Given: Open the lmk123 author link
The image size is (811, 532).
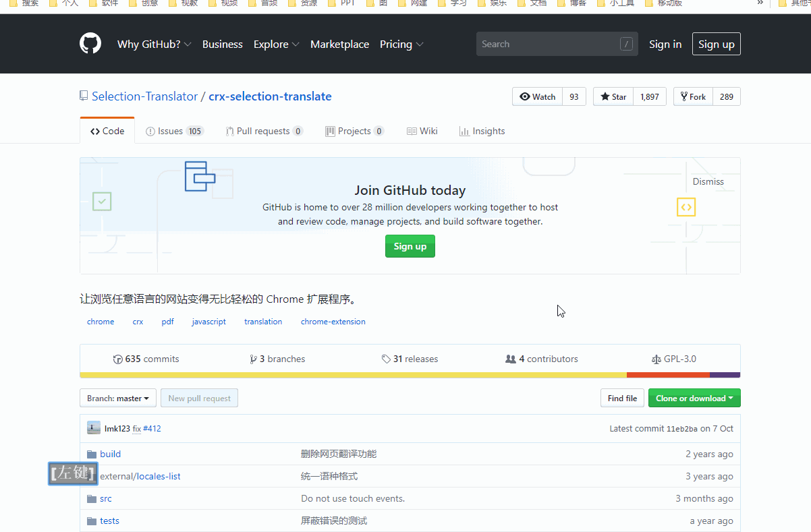Looking at the screenshot, I should pyautogui.click(x=117, y=428).
